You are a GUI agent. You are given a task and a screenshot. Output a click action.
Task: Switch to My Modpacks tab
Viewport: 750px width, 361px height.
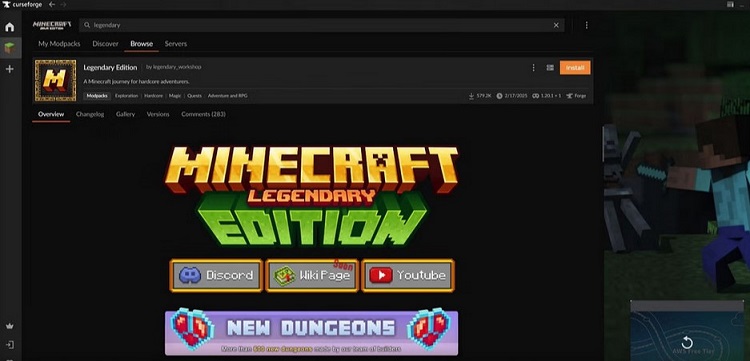(x=59, y=44)
